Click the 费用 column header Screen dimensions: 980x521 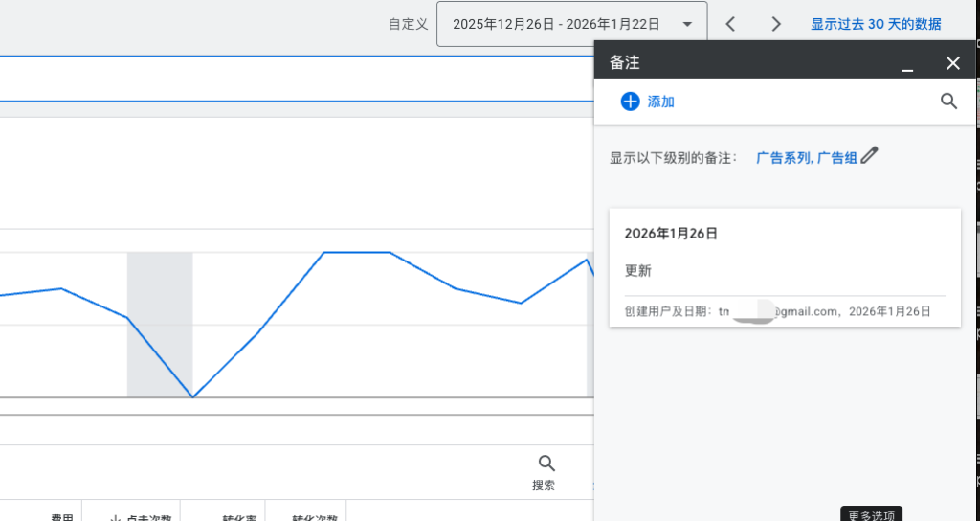click(62, 517)
